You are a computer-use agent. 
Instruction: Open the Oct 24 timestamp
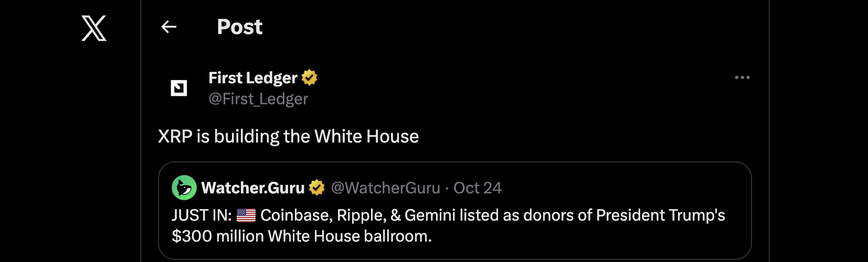[x=478, y=188]
